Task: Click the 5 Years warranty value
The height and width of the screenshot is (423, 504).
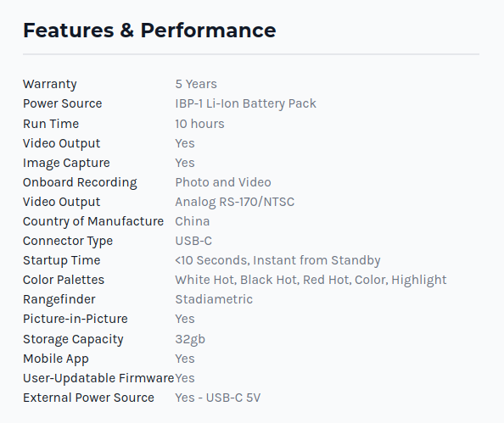Action: point(196,84)
